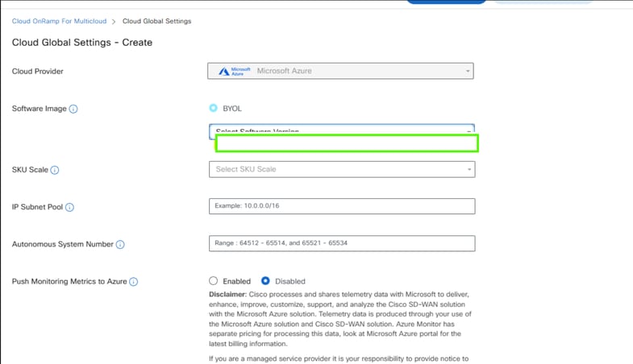Click the breadcrumb chevron separator

point(113,20)
